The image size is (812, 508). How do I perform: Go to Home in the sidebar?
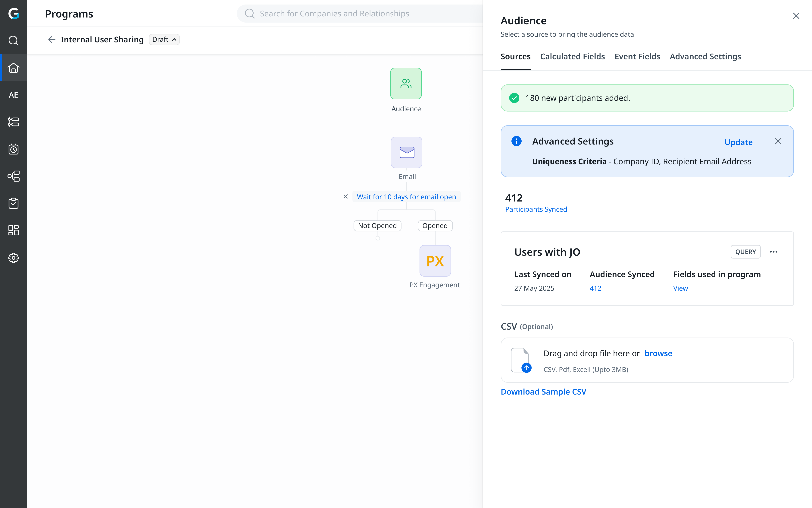coord(13,68)
